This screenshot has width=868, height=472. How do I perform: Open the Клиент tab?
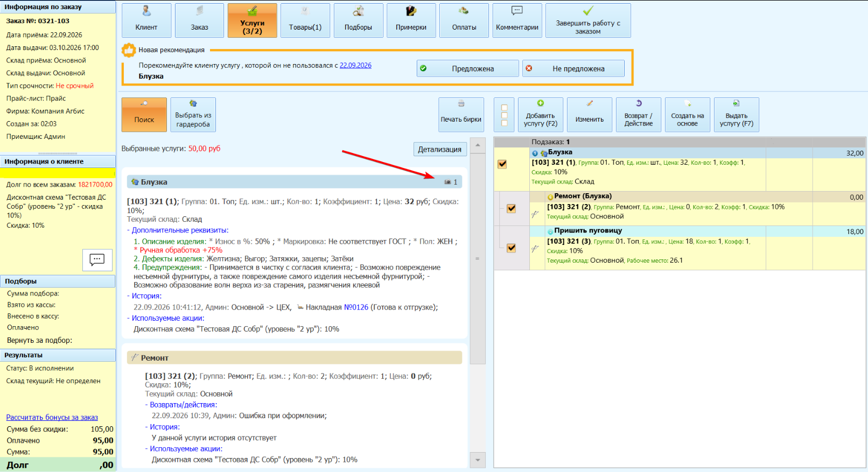(146, 20)
